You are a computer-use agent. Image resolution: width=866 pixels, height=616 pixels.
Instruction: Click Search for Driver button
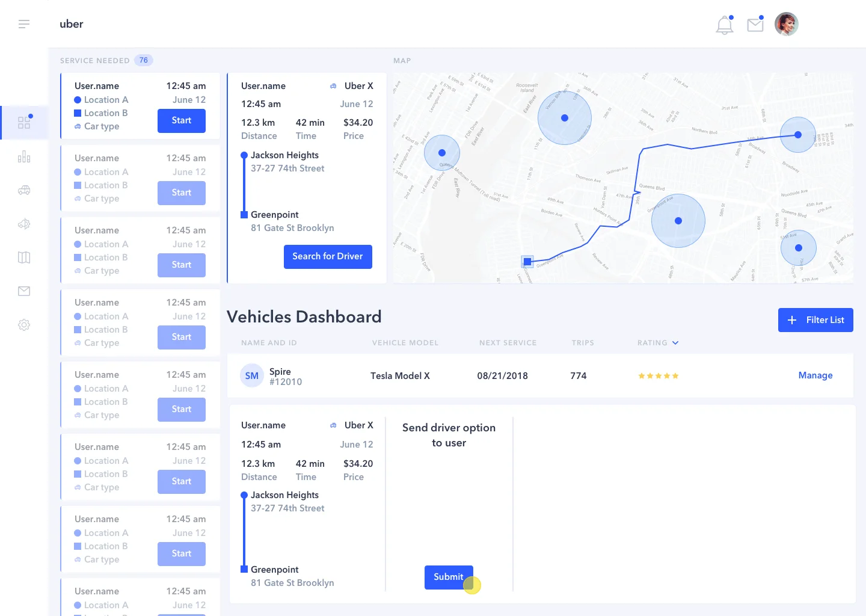(328, 257)
